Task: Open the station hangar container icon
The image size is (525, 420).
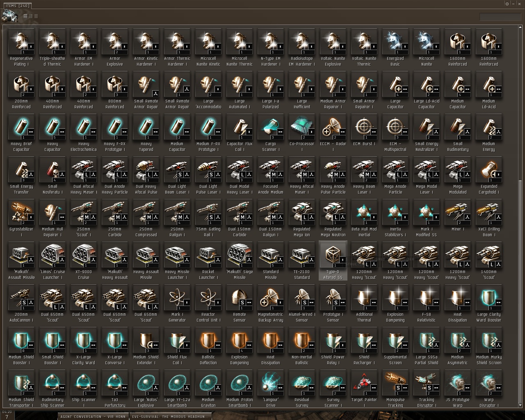Action: (x=10, y=16)
